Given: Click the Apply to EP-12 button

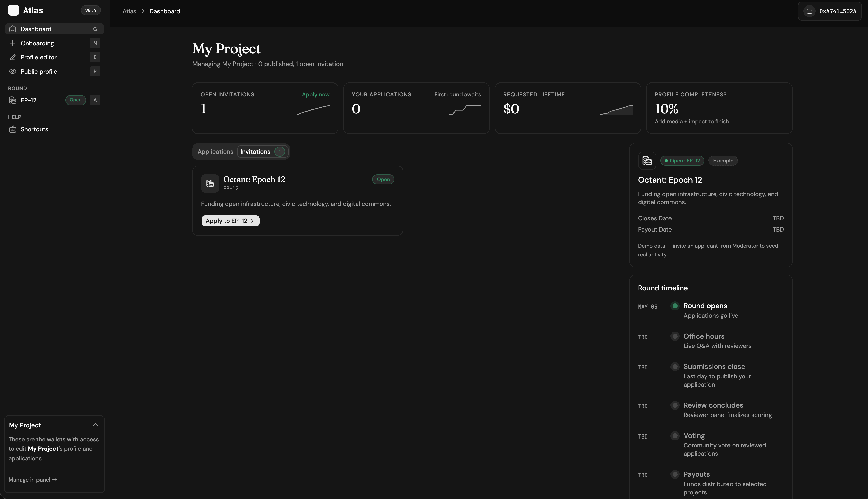Looking at the screenshot, I should (230, 221).
